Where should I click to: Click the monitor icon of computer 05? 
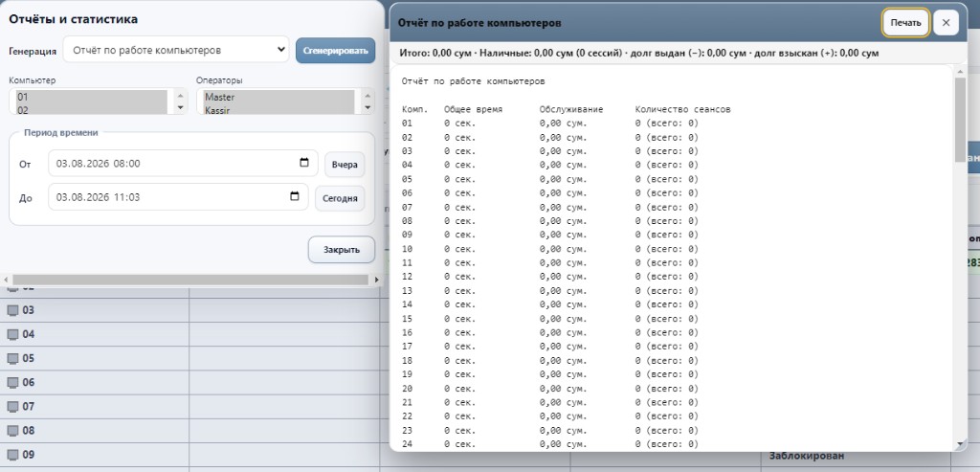[x=12, y=359]
